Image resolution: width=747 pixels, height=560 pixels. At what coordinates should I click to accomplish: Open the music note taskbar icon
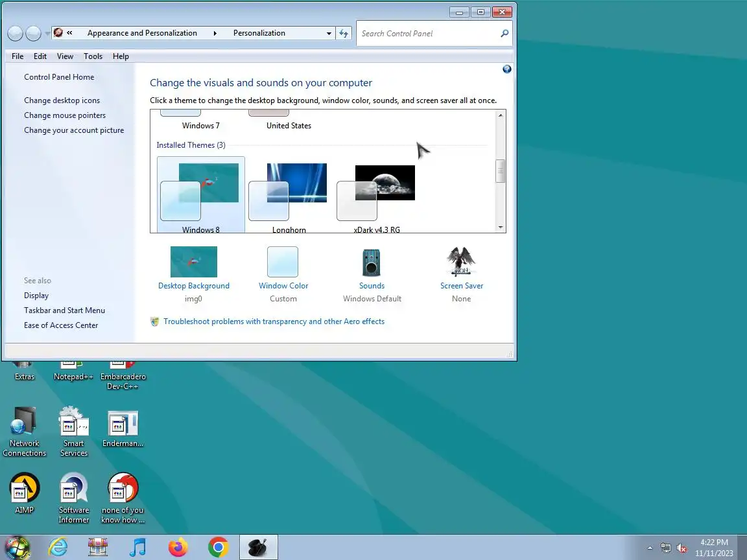pos(137,548)
